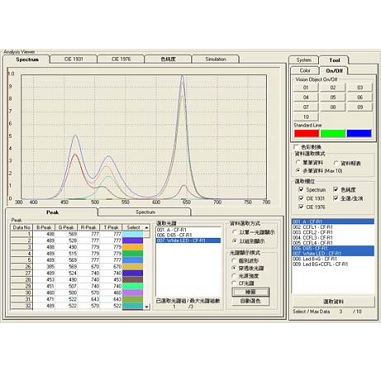Toggle vision object 10 button
381x381 pixels.
(306, 117)
